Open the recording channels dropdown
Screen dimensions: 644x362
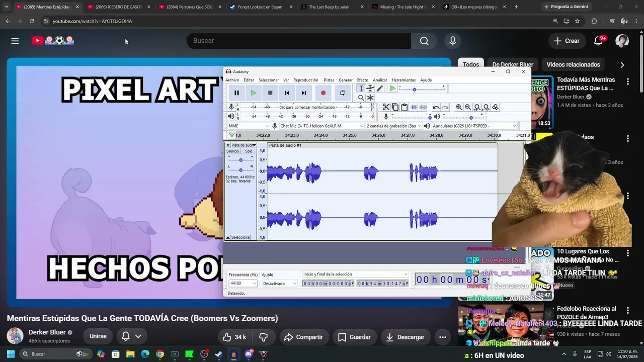pyautogui.click(x=394, y=126)
